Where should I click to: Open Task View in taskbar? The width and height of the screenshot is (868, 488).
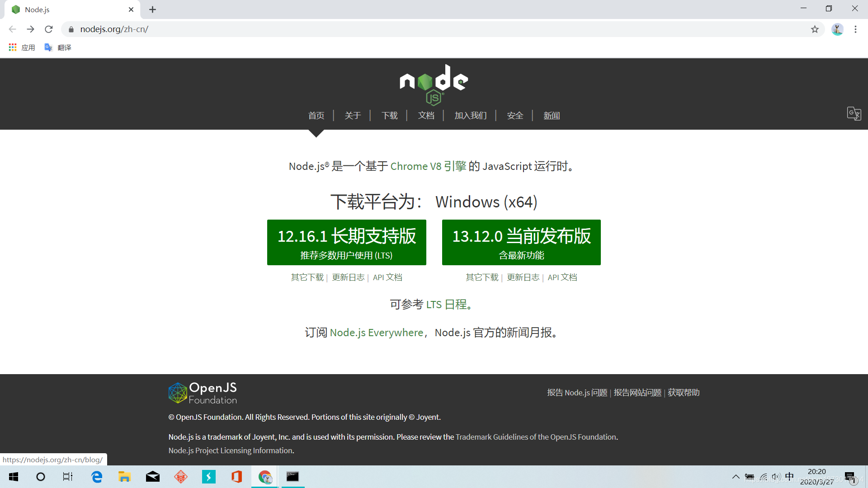point(68,477)
